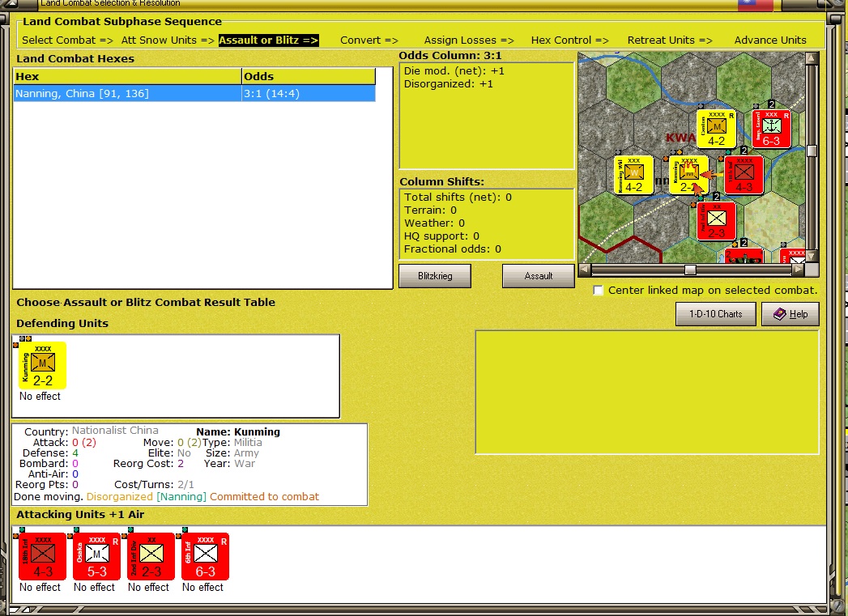
Task: Click the map horizontal scrollbar right arrow
Action: point(799,269)
